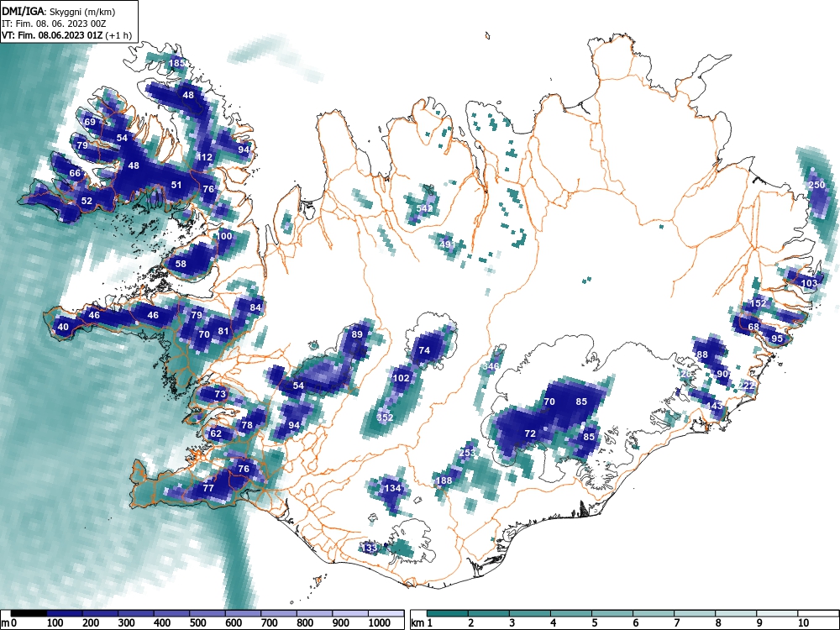Click the "188" visibility value
The height and width of the screenshot is (630, 840).
point(444,480)
